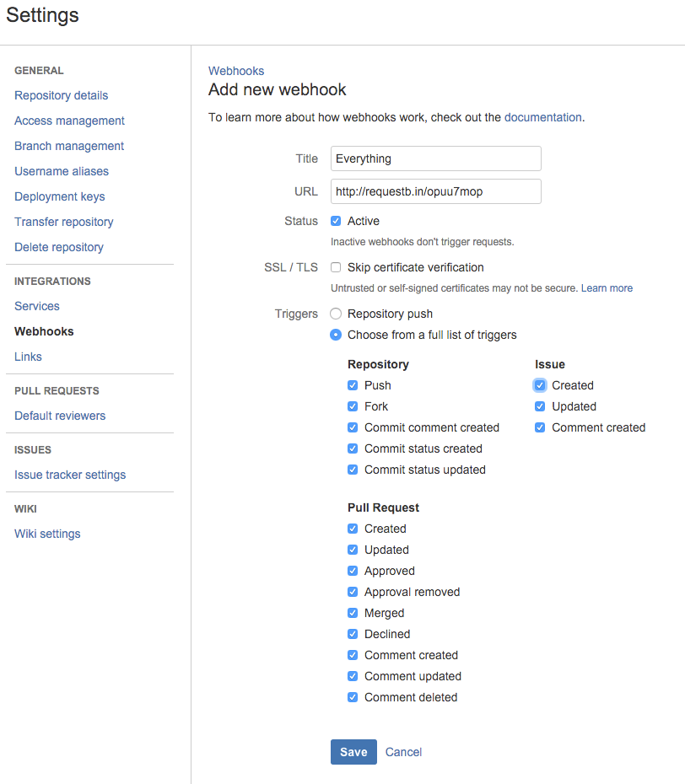Open the webhooks documentation link

point(542,117)
